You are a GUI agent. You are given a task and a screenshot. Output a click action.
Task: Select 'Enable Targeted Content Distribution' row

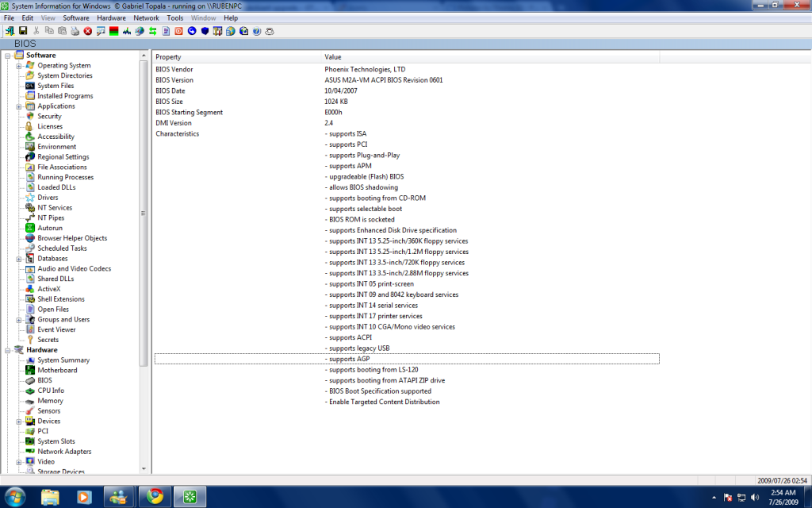tap(407, 402)
